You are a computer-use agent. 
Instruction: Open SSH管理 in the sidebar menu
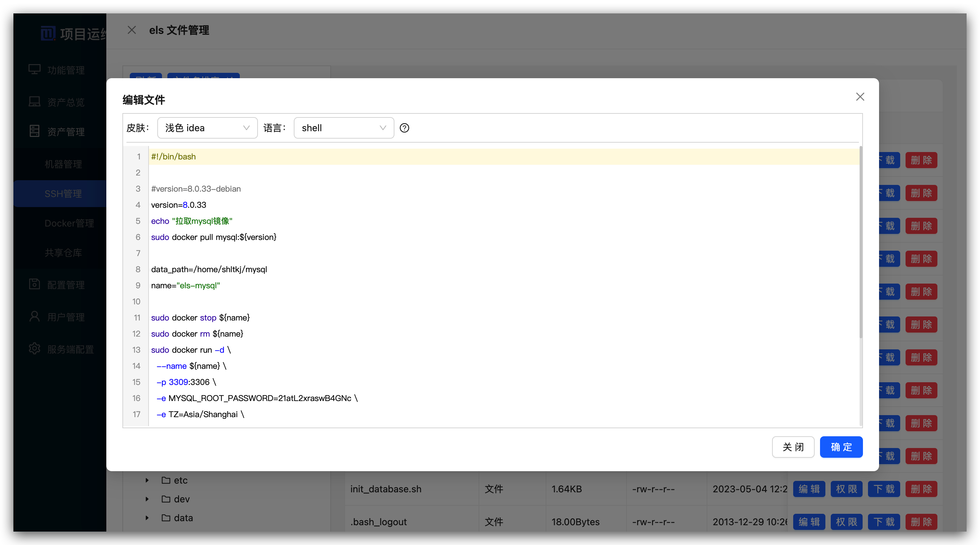63,194
